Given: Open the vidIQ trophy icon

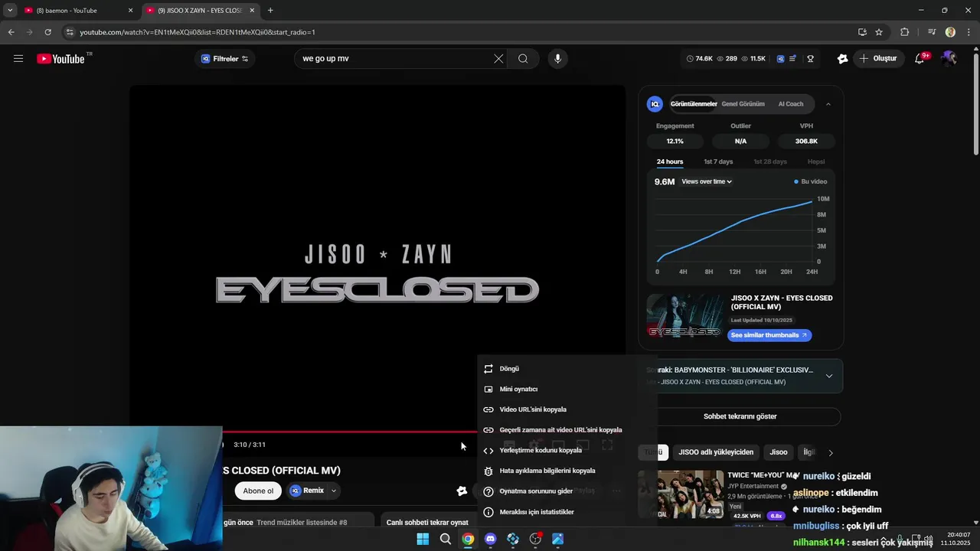Looking at the screenshot, I should click(810, 58).
